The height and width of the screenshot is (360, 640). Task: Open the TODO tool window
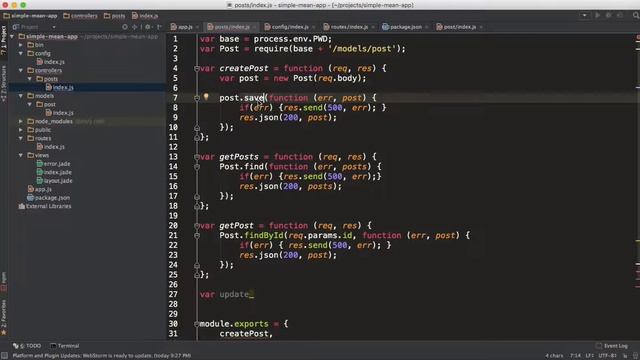tap(27, 346)
